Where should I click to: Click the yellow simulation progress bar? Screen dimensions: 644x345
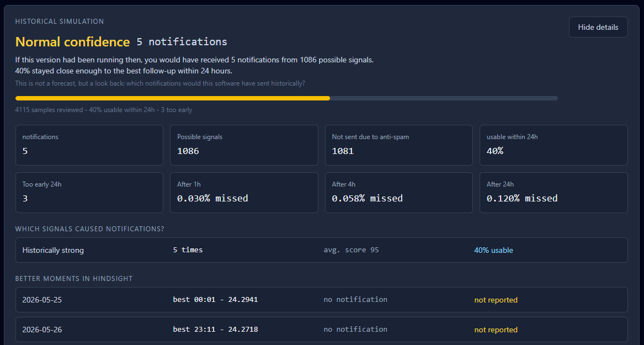coord(286,98)
